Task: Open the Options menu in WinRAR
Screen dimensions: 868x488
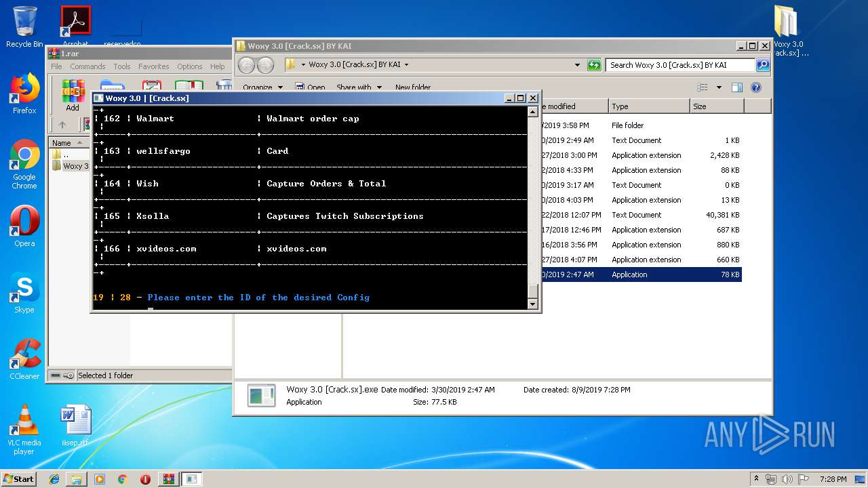Action: [190, 66]
